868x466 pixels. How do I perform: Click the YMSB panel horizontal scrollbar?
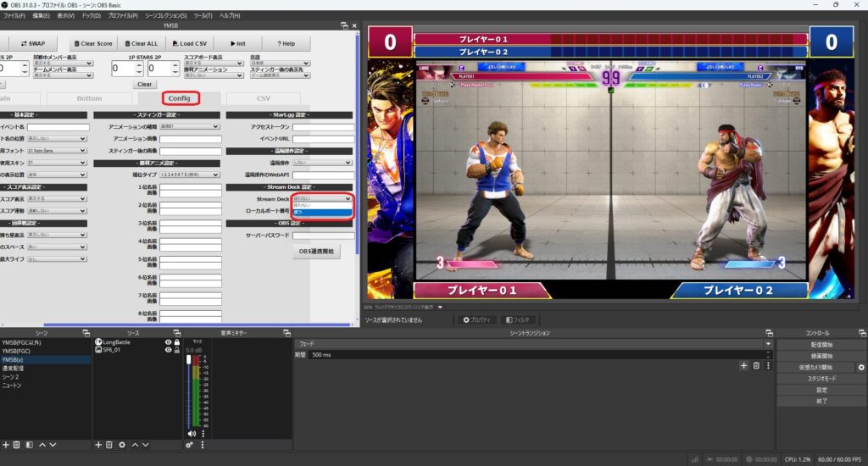coord(197,325)
